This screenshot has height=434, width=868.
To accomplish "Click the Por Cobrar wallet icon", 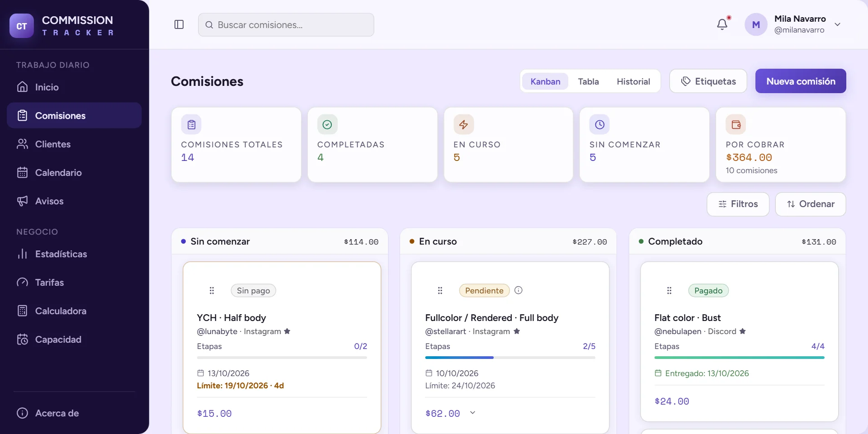I will (x=736, y=124).
